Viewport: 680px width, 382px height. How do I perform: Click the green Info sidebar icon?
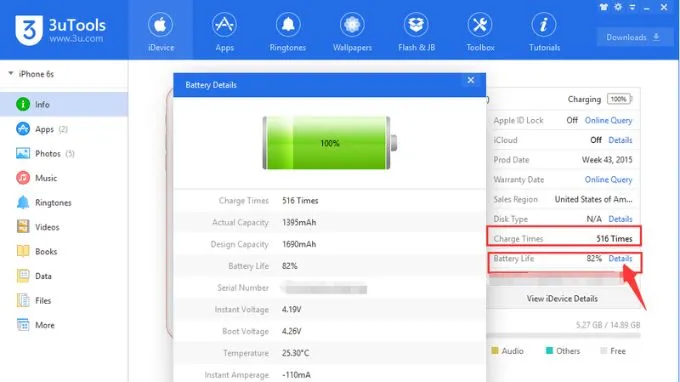click(x=23, y=104)
